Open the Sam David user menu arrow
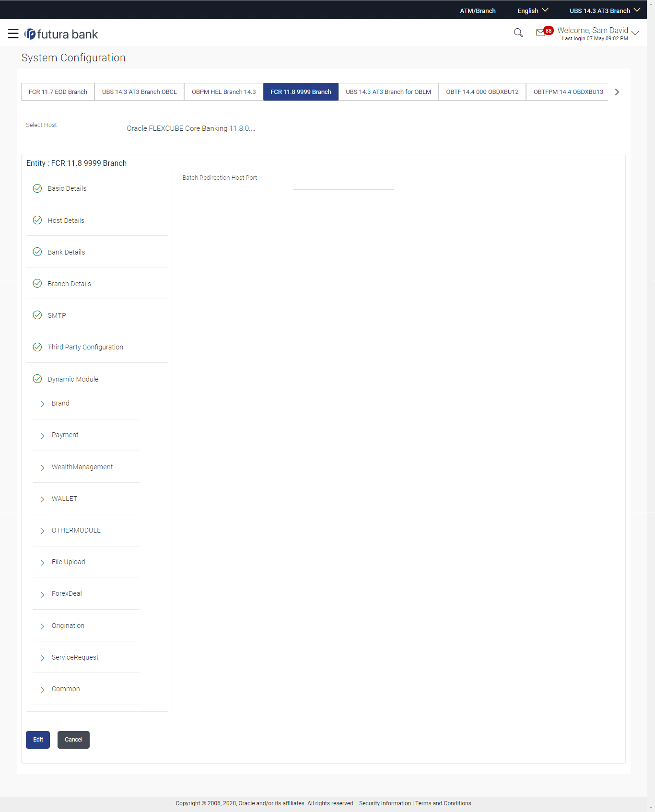Image resolution: width=655 pixels, height=812 pixels. (635, 33)
